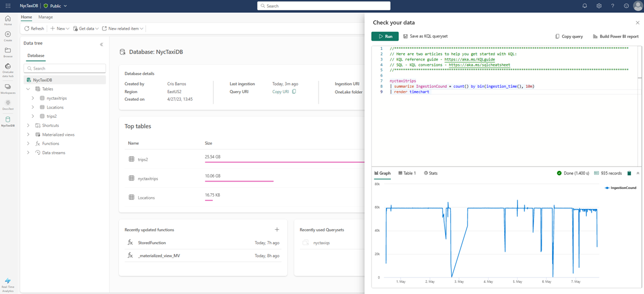
Task: Copy the Query URI with copy icon
Action: [294, 92]
